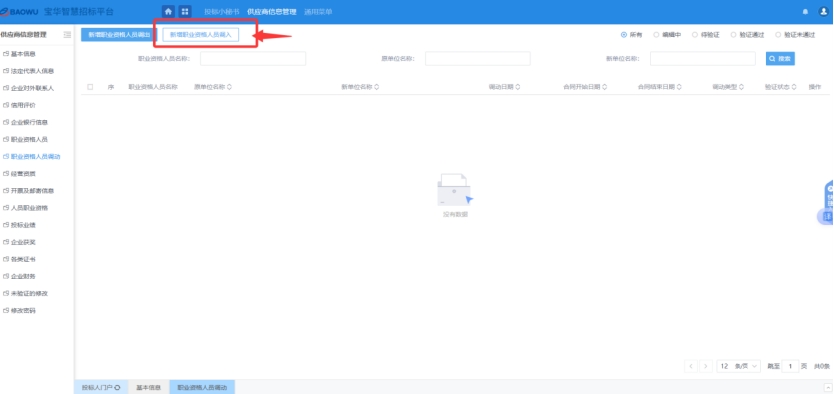The image size is (834, 394).
Task: Open the user profile avatar icon
Action: coord(823,12)
